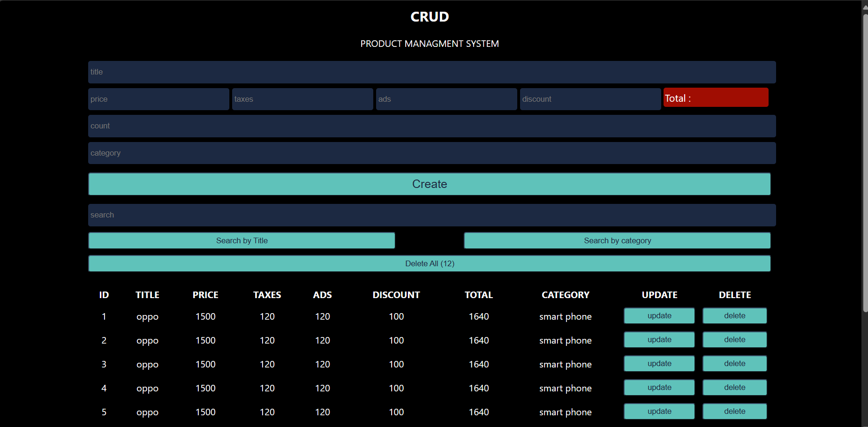Update the product with ID 1

pyautogui.click(x=659, y=316)
